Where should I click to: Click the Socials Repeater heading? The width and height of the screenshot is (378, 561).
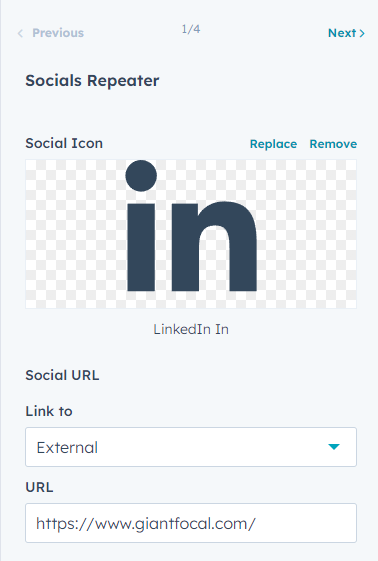[92, 81]
